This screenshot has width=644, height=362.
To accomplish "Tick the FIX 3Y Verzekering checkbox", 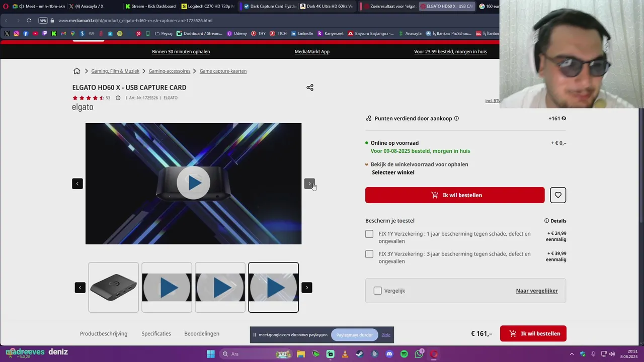I will point(369,254).
